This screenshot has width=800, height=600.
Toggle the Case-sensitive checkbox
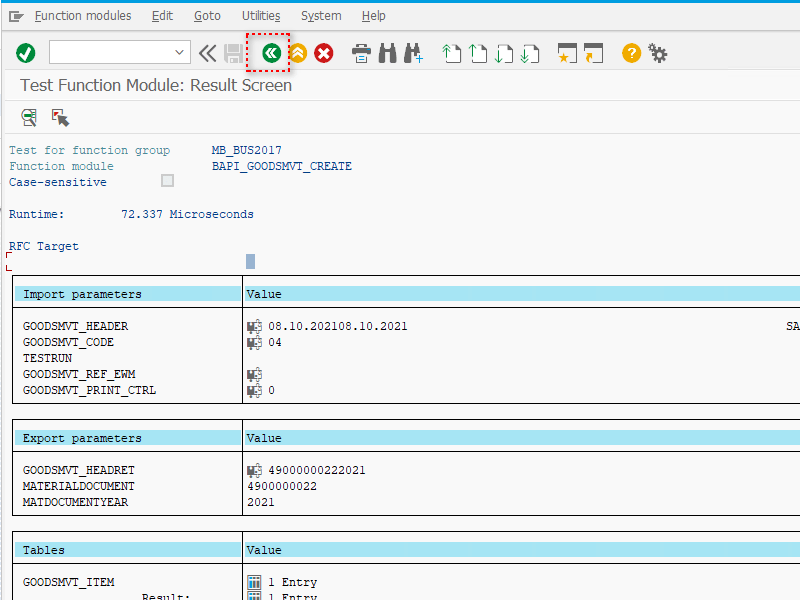pos(167,181)
